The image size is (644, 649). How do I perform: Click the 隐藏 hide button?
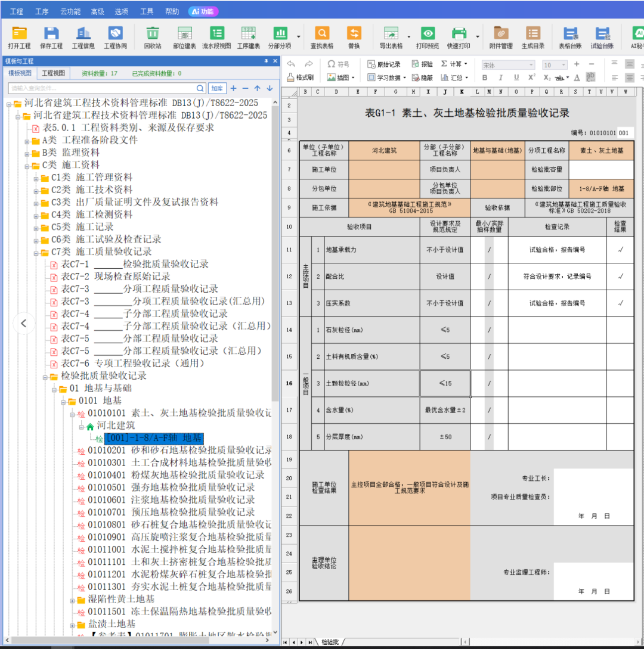coord(422,77)
